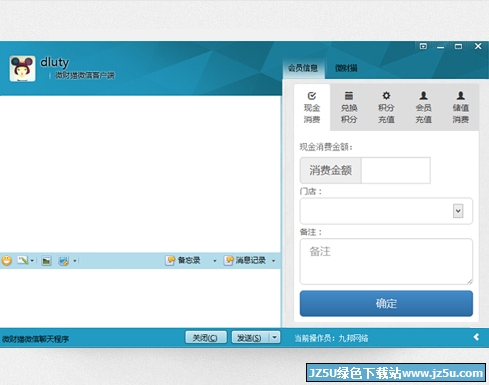Focus the 消费金额 input field
Screen dimensions: 489x385
click(x=396, y=170)
